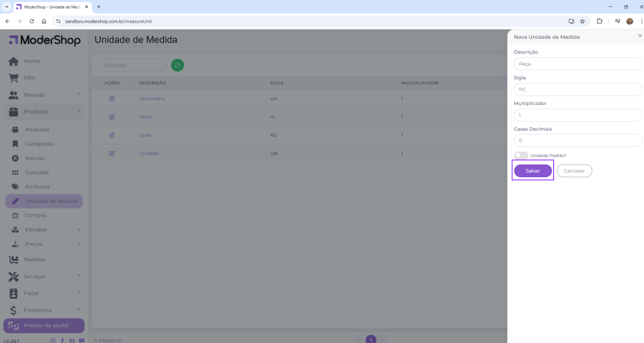Screen dimensions: 644x343
Task: Bookmark this page with the star icon
Action: (x=582, y=21)
